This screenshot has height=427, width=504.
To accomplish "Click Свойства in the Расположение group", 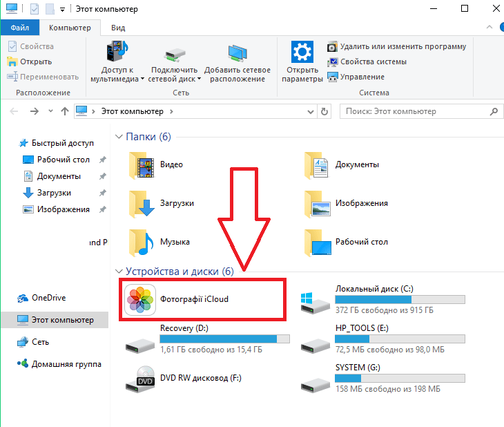I will pos(30,47).
